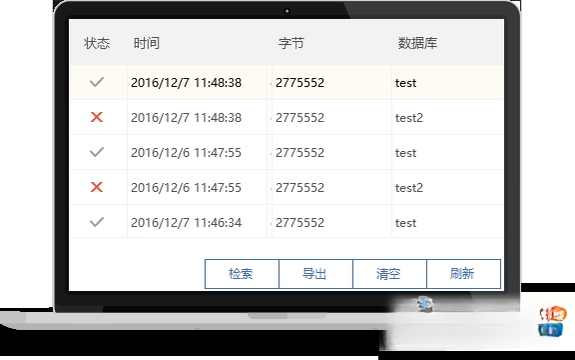Click bytes 2775552 in the 11:48:38 test row
The width and height of the screenshot is (575, 360).
click(300, 83)
